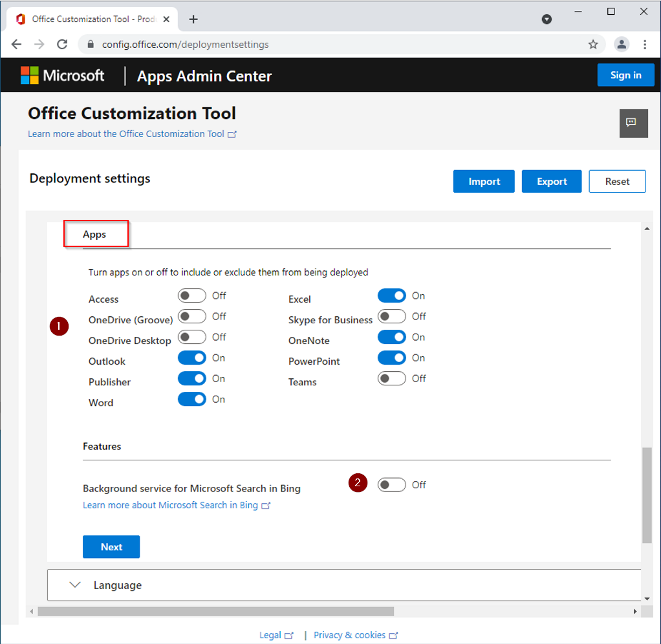The width and height of the screenshot is (661, 644).
Task: Click the address bar URL field
Action: (x=341, y=44)
